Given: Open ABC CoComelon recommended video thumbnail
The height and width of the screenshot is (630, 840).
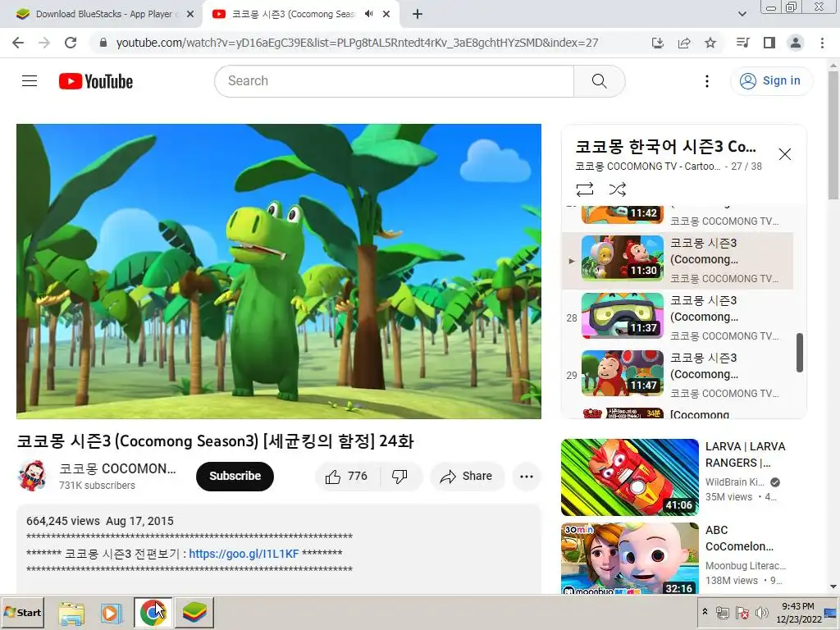Looking at the screenshot, I should (x=630, y=558).
